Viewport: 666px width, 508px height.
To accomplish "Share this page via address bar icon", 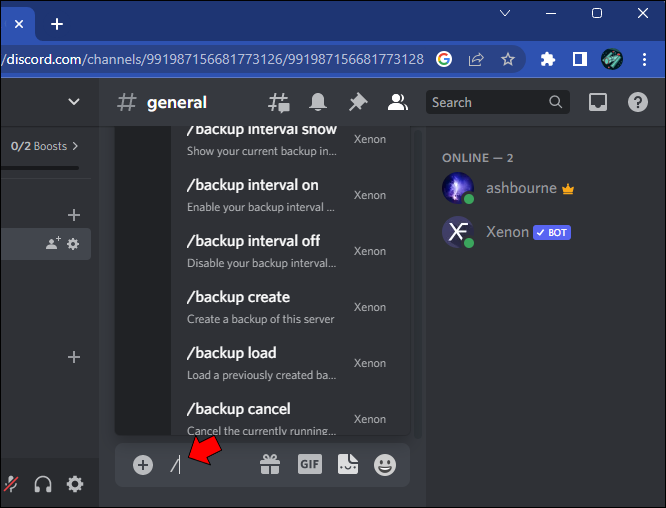I will click(x=476, y=59).
